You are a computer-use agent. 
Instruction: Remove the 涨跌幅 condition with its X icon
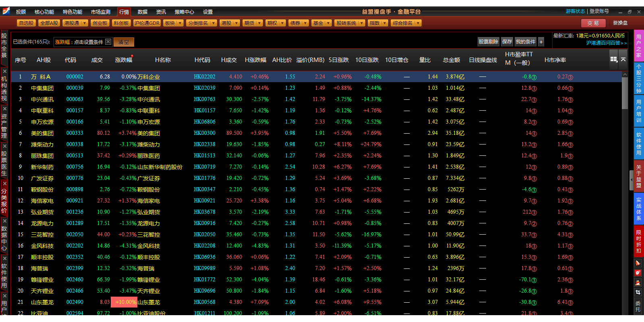(x=108, y=42)
